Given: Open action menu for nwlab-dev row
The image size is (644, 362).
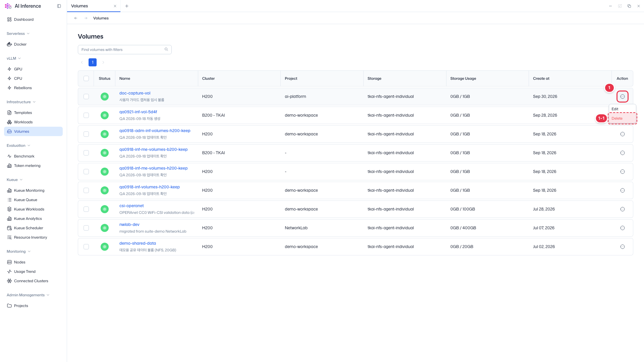Looking at the screenshot, I should (x=623, y=228).
